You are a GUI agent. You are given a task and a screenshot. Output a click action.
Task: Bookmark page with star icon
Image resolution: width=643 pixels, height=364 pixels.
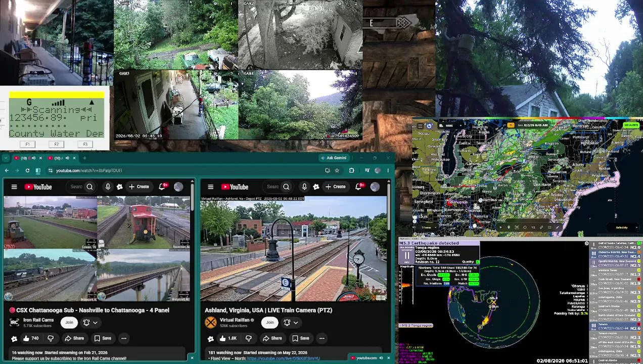tap(337, 170)
